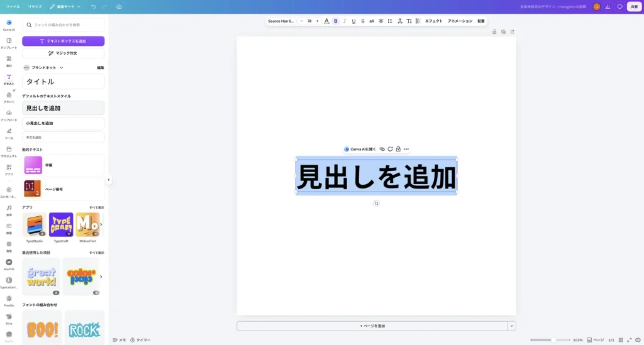This screenshot has width=644, height=345.
Task: Lock the page using top padlock icon
Action: (494, 31)
